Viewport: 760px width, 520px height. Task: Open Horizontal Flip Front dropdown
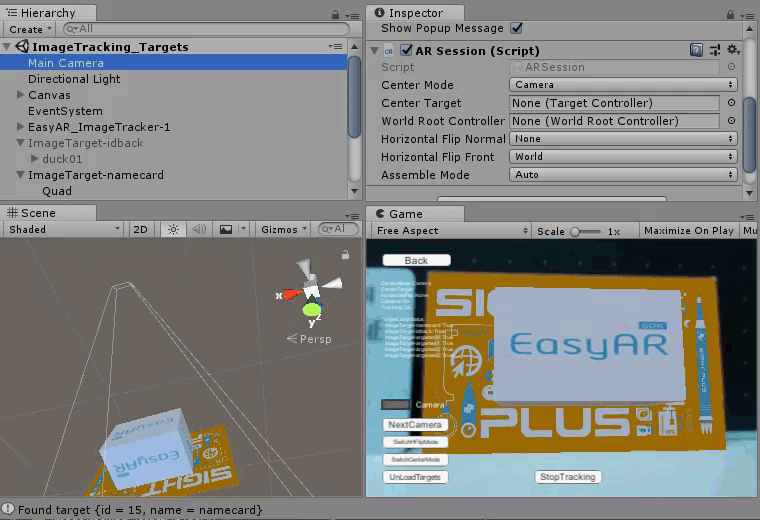pos(623,157)
